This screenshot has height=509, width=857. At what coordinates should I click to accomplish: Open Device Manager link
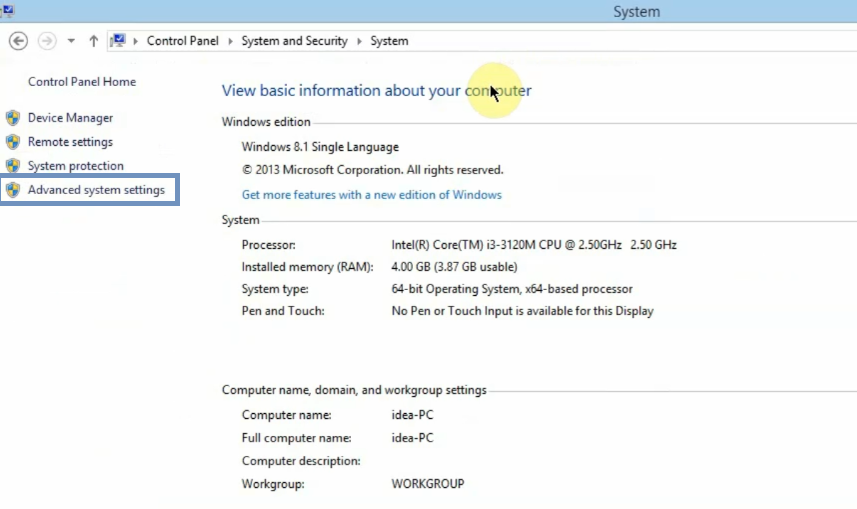[x=71, y=118]
